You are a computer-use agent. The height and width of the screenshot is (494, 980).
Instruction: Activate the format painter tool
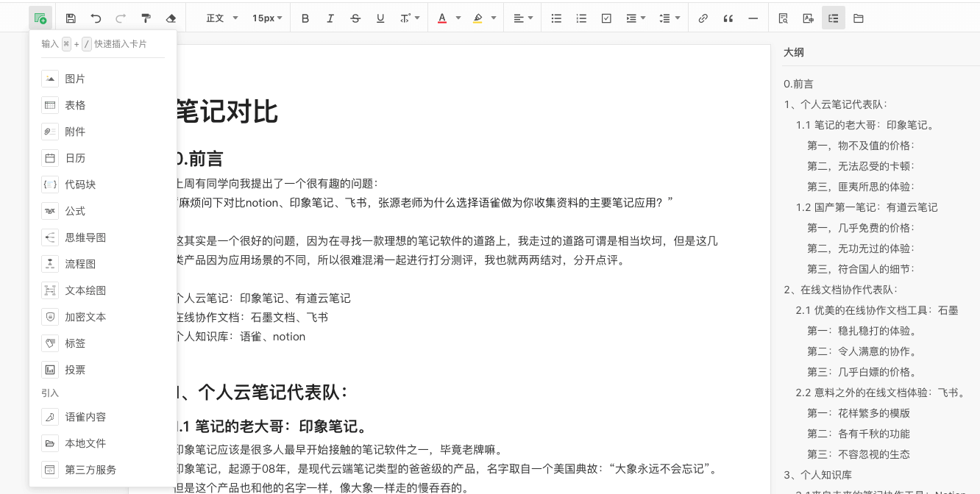click(x=146, y=18)
